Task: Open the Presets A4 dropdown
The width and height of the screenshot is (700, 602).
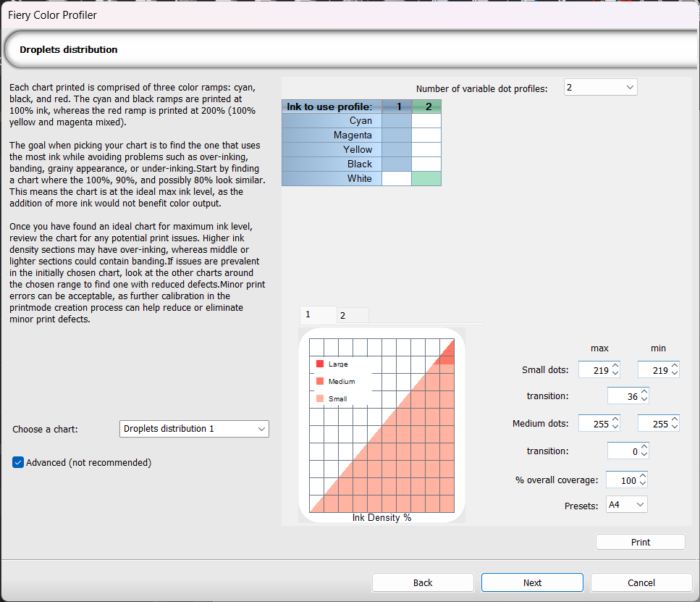Action: 626,505
